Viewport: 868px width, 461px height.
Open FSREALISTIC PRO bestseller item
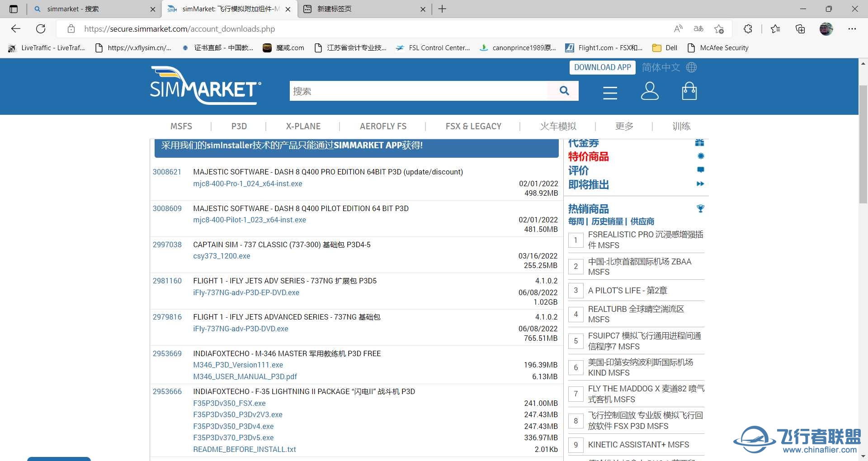(x=646, y=240)
